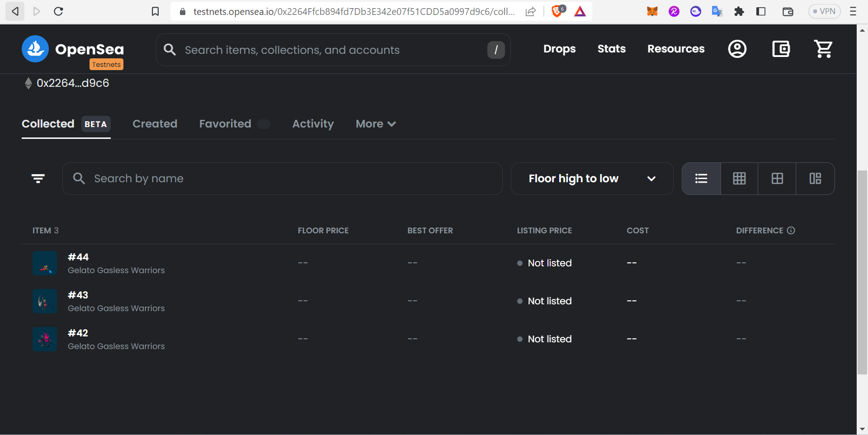Click the Difference column info icon
The height and width of the screenshot is (435, 868).
(x=791, y=231)
